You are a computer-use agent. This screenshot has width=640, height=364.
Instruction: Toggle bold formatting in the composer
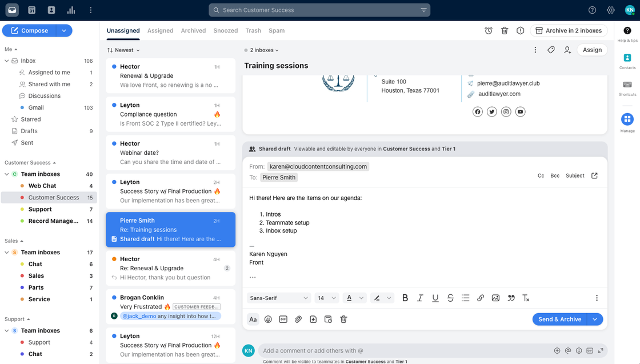click(405, 298)
